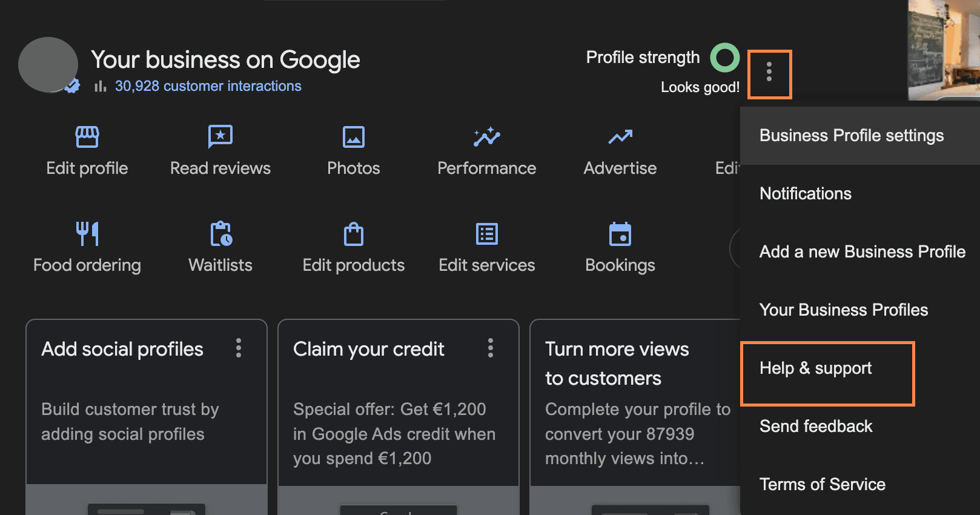Click the Your business on Google heading
Image resolution: width=980 pixels, height=515 pixels.
[x=226, y=60]
